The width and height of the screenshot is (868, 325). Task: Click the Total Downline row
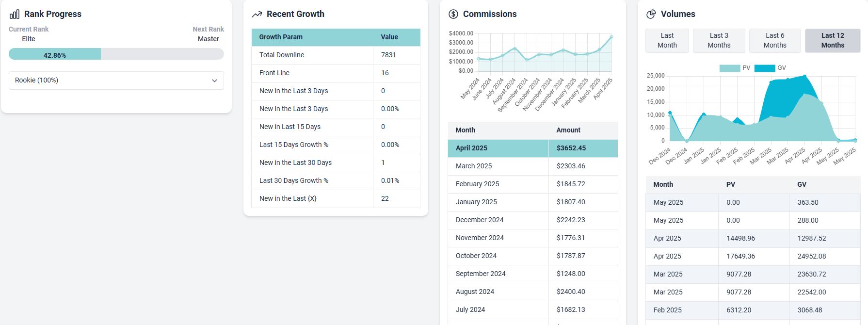click(336, 55)
